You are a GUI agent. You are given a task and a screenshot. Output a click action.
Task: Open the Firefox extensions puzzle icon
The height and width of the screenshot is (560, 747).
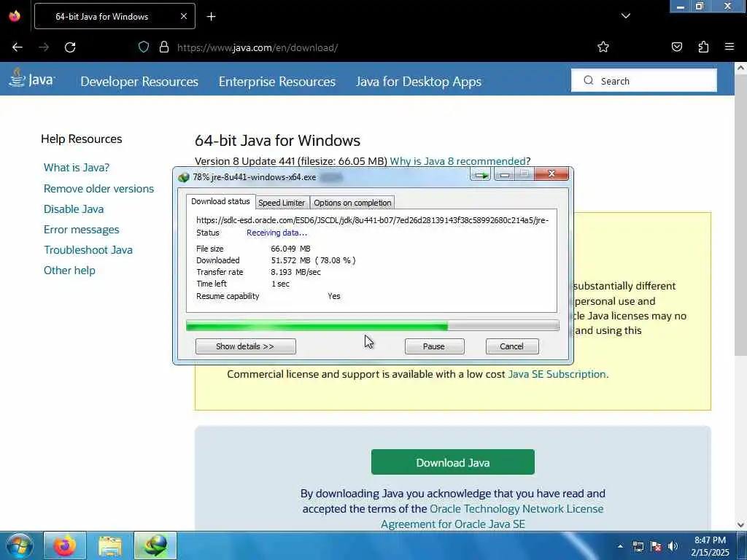[x=703, y=47]
